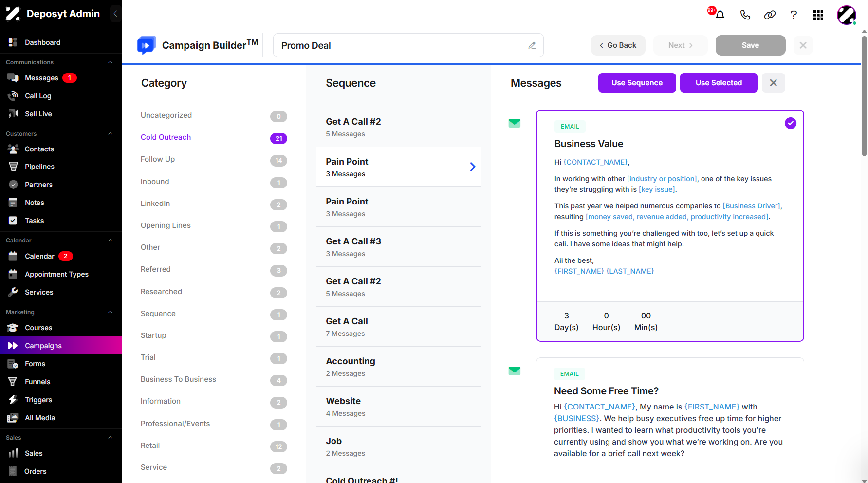Save the campaign
This screenshot has height=483, width=868.
[750, 45]
